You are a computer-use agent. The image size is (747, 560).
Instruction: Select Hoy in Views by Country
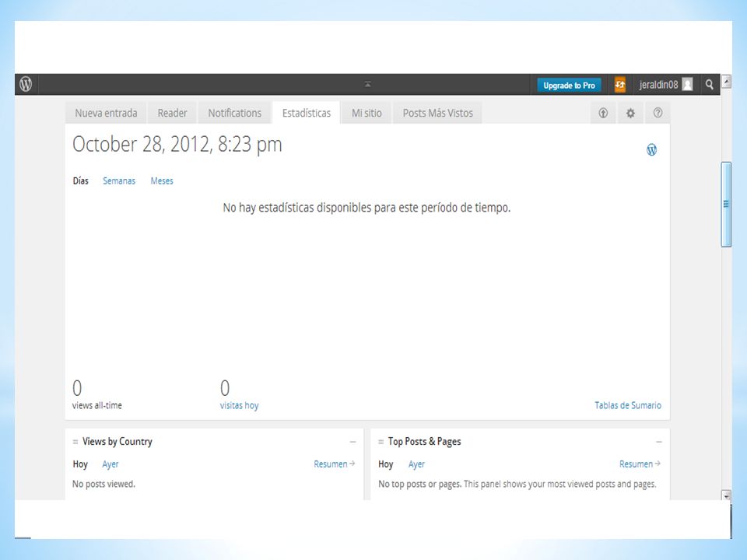[80, 464]
